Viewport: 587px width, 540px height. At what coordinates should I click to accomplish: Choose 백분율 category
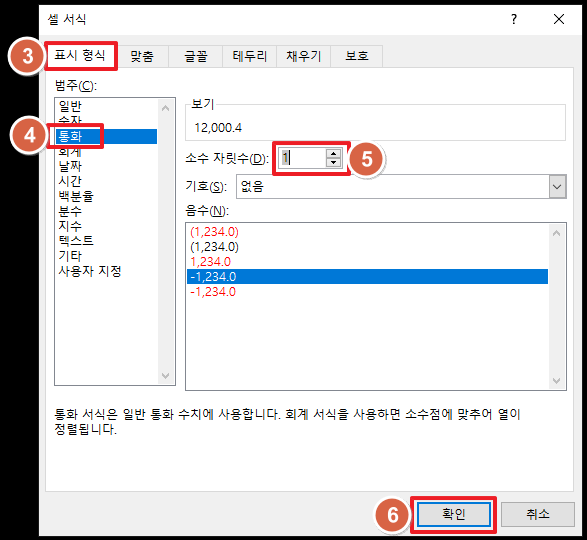point(106,196)
